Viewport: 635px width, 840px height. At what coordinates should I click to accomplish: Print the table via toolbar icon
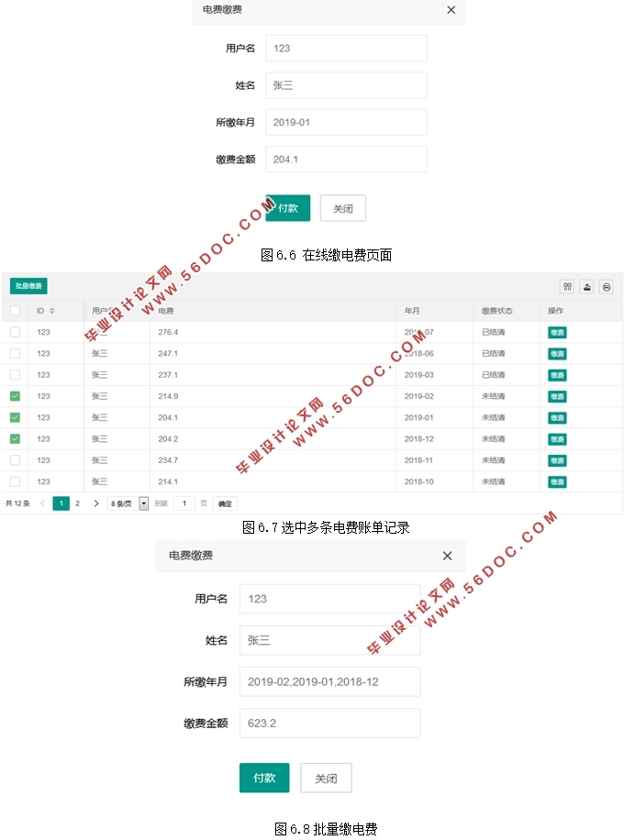point(606,287)
